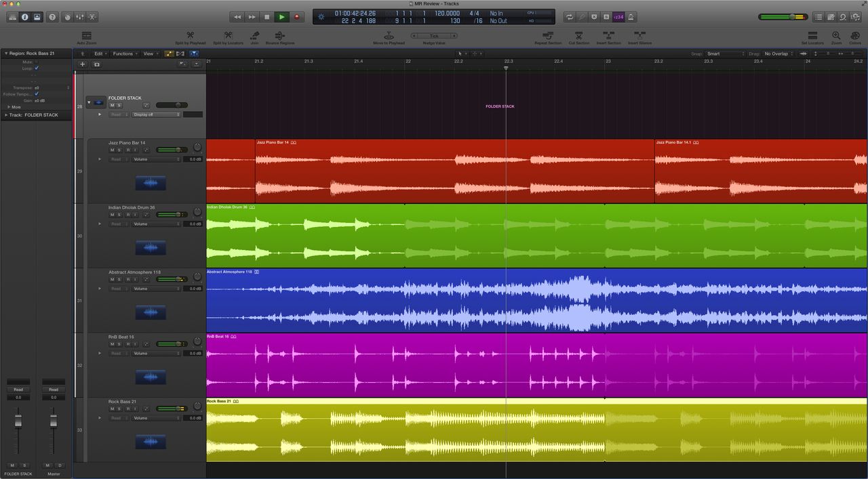
Task: Record-enable the RnB Beat 16 track
Action: tap(127, 343)
